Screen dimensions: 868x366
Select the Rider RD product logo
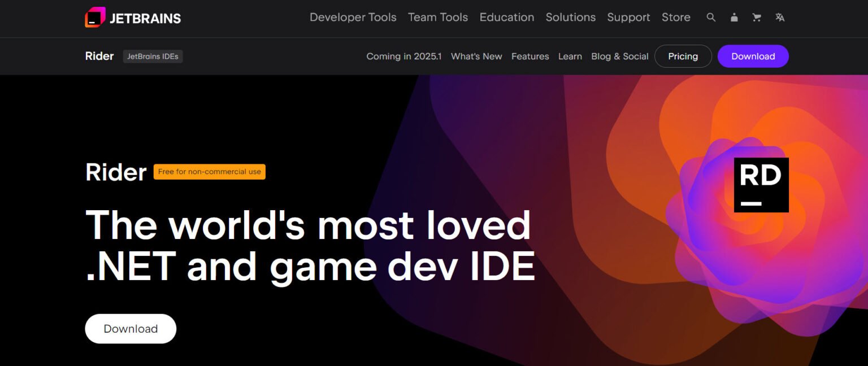point(761,184)
